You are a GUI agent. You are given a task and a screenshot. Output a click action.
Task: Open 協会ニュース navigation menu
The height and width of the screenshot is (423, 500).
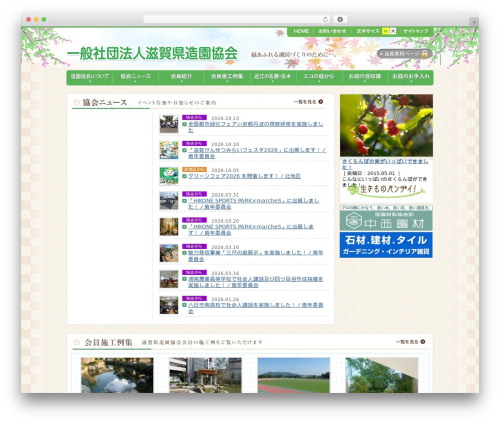pos(135,77)
